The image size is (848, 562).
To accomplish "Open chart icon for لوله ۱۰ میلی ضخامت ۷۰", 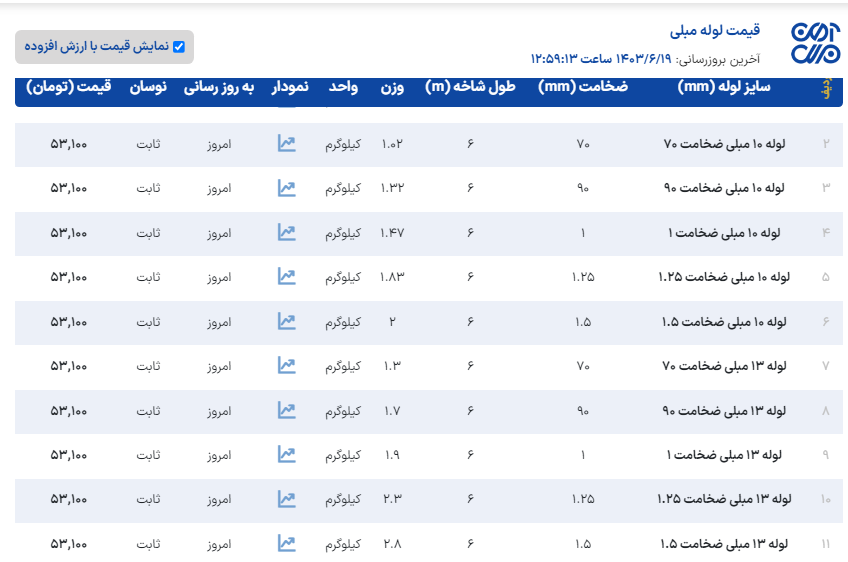I will click(x=286, y=143).
